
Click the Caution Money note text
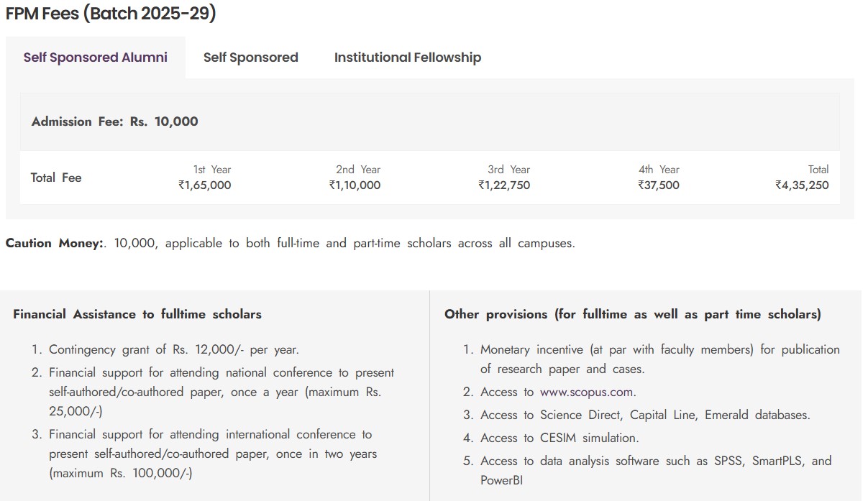290,243
